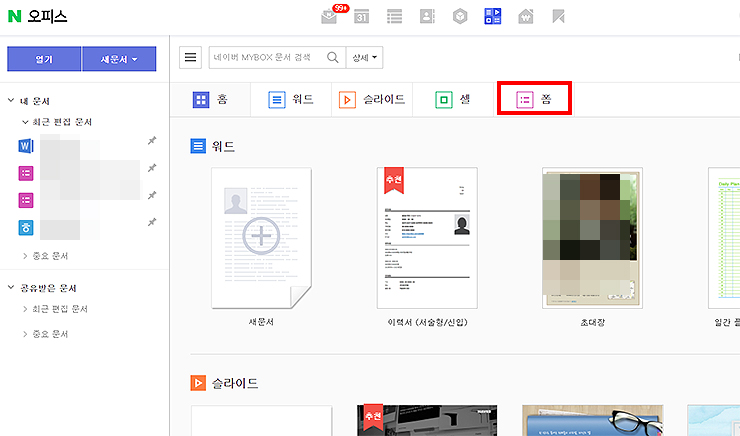The image size is (740, 436).
Task: Open the dark 추천 slide template
Action: coord(427,420)
